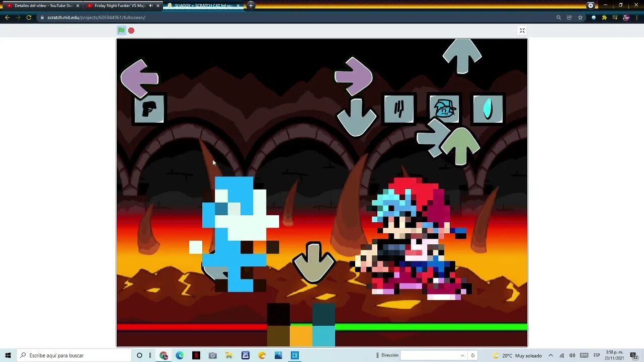
Task: Mute the Friday Night Funkin' tab audio
Action: (x=150, y=6)
